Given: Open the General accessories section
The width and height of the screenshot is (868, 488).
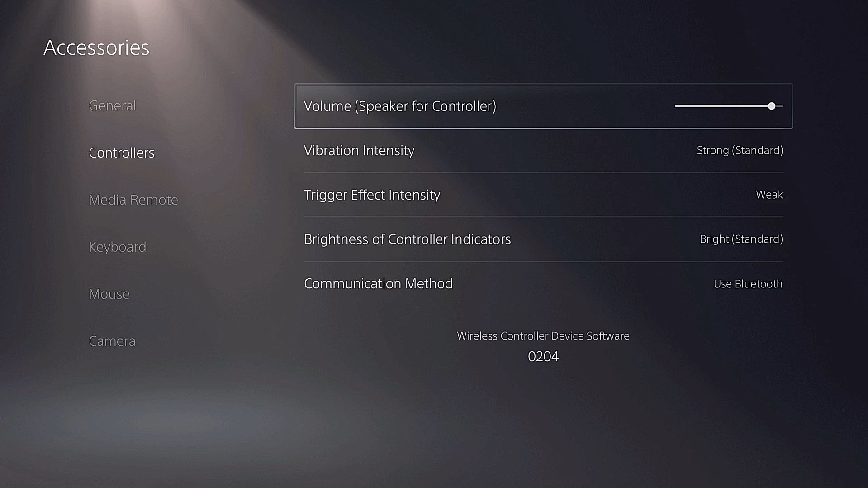Looking at the screenshot, I should pos(112,105).
